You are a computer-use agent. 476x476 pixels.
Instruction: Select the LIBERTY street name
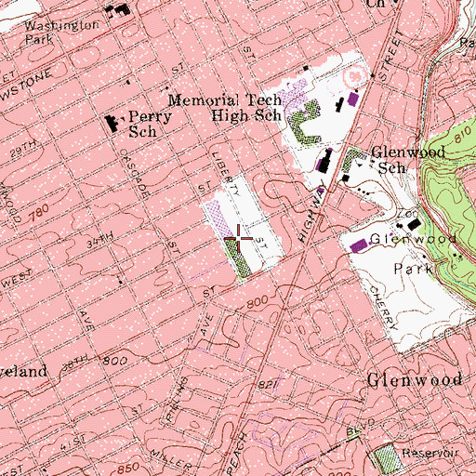pos(226,174)
